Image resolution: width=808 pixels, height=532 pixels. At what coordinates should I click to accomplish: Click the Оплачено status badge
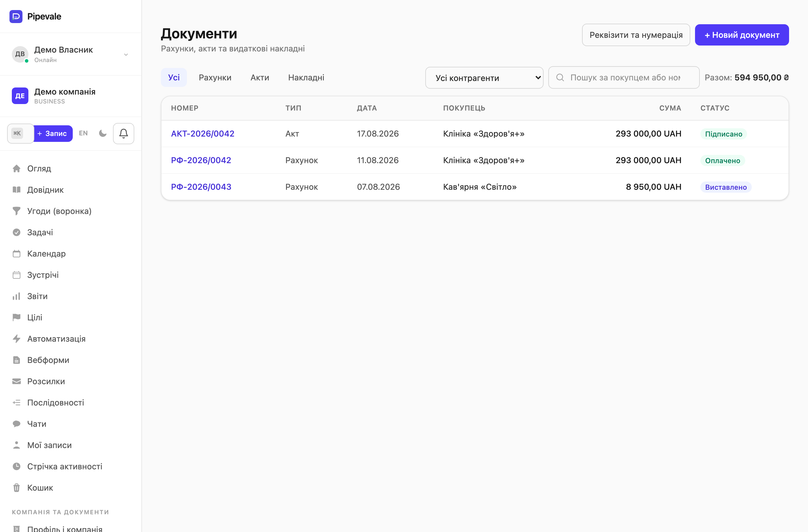[723, 160]
